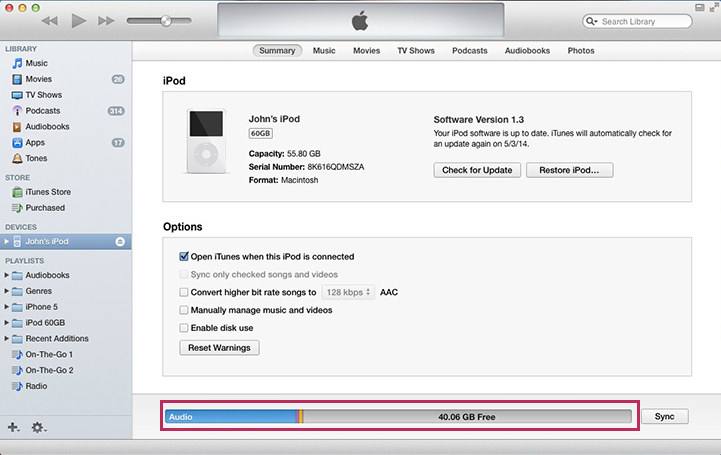
Task: Switch to the TV Shows tab
Action: [x=416, y=51]
